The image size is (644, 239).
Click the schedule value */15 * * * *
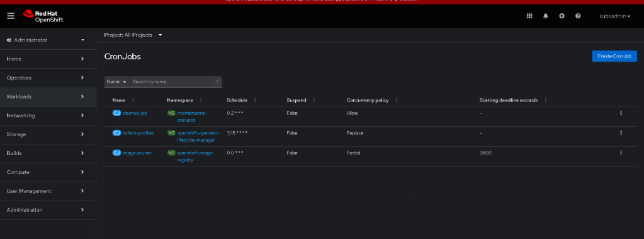pyautogui.click(x=237, y=133)
